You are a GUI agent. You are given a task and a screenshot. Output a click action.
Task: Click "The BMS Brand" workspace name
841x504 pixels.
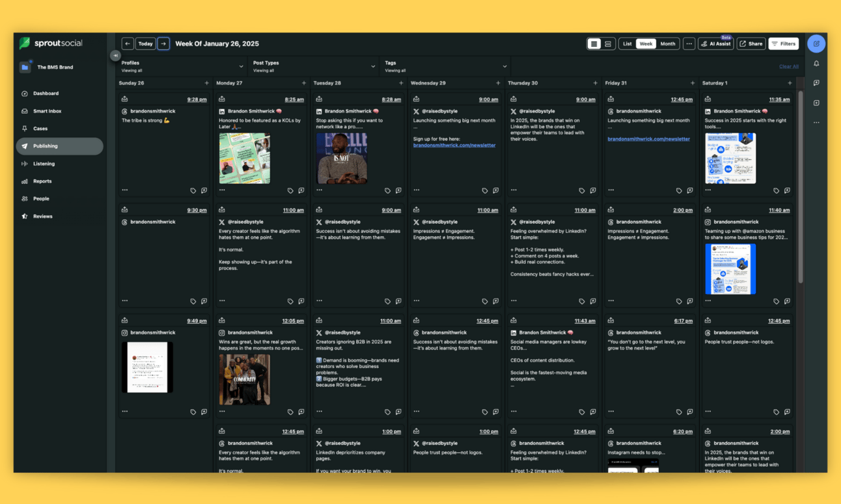55,67
